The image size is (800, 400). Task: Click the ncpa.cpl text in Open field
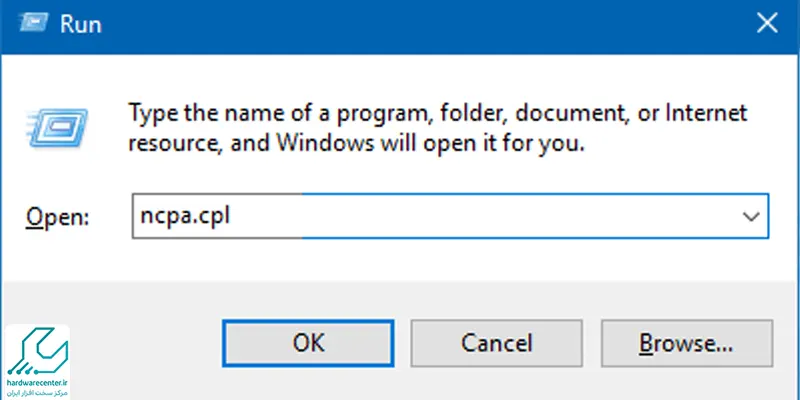click(185, 217)
